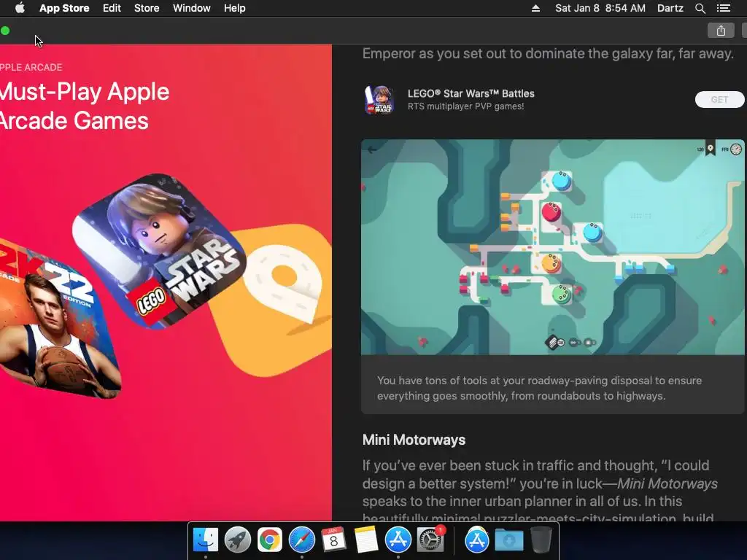Viewport: 747px width, 560px height.
Task: Click the running App Store Dock icon
Action: (398, 540)
